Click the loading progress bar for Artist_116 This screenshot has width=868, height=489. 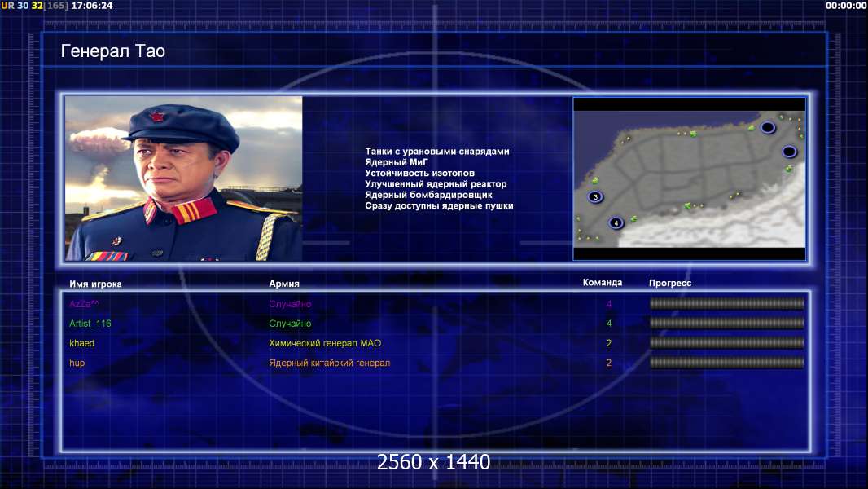pyautogui.click(x=727, y=323)
